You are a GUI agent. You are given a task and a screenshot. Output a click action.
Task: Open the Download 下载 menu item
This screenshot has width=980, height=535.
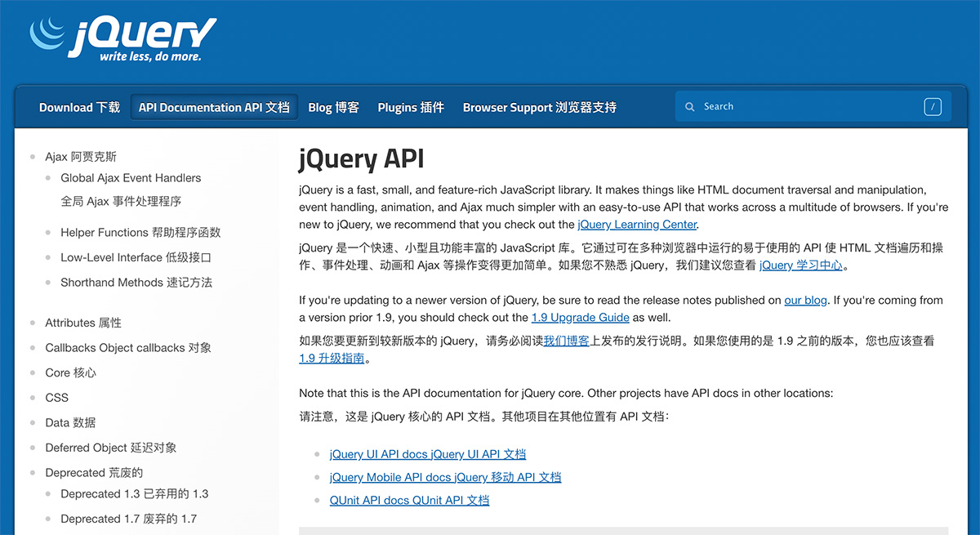click(79, 107)
